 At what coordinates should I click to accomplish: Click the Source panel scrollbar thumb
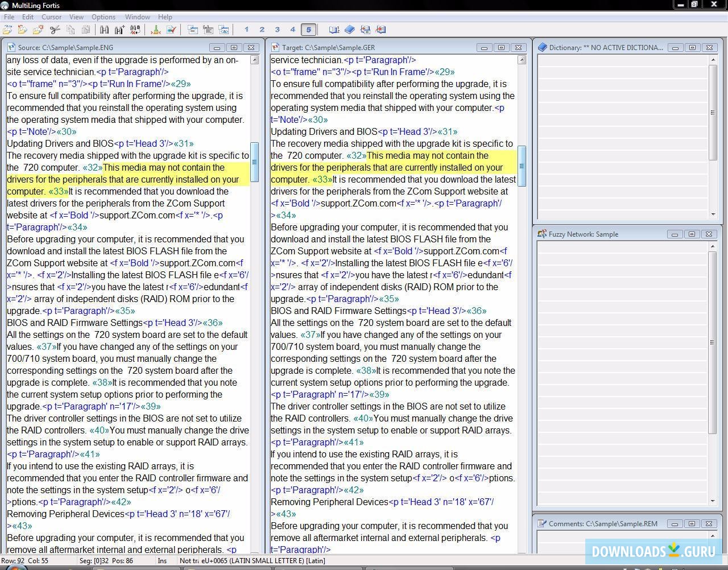pyautogui.click(x=254, y=162)
